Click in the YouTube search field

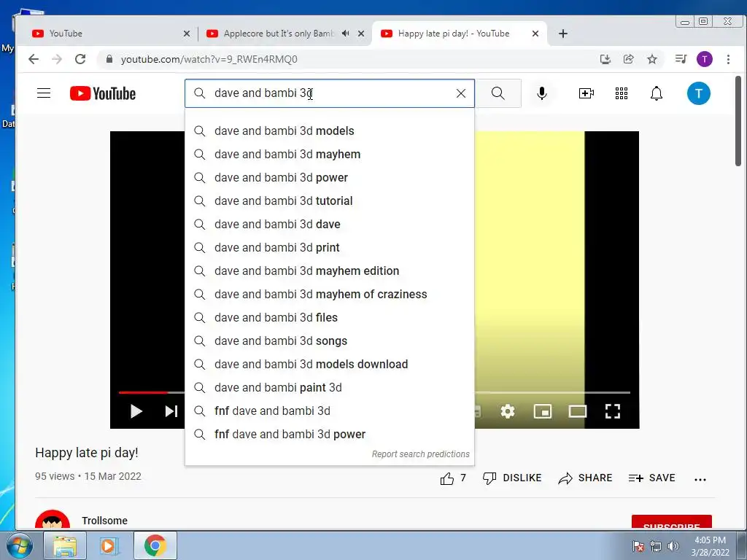click(x=329, y=93)
